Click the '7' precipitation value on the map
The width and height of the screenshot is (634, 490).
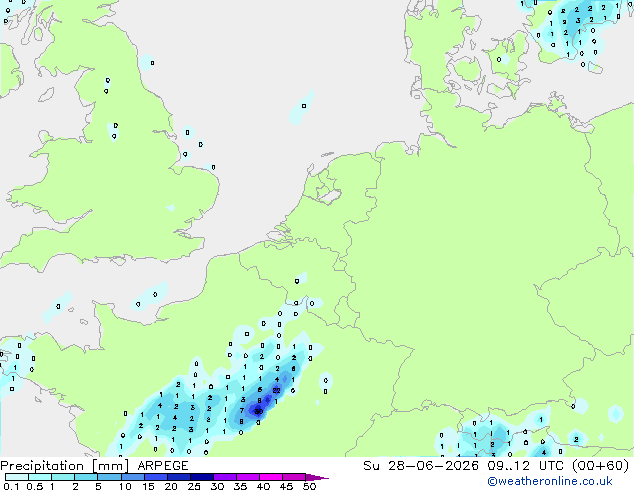tap(242, 411)
